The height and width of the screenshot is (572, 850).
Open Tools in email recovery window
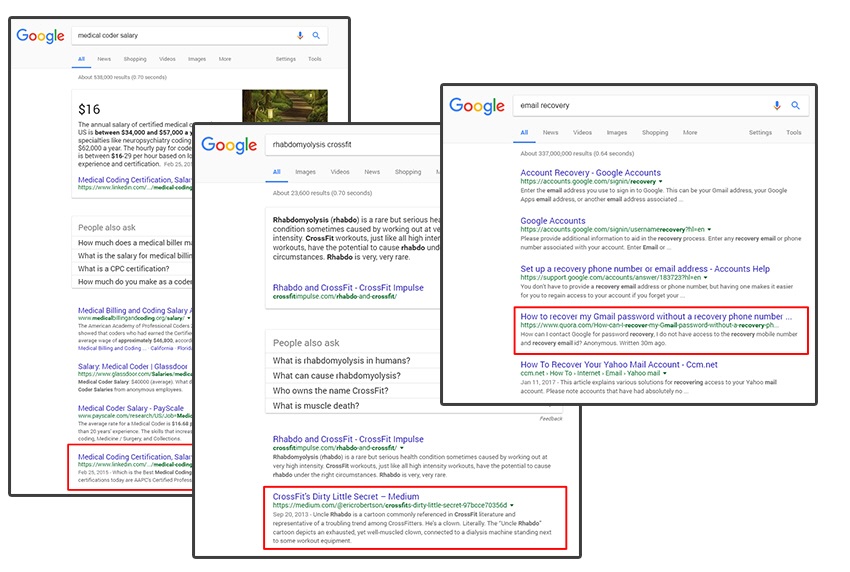coord(794,132)
